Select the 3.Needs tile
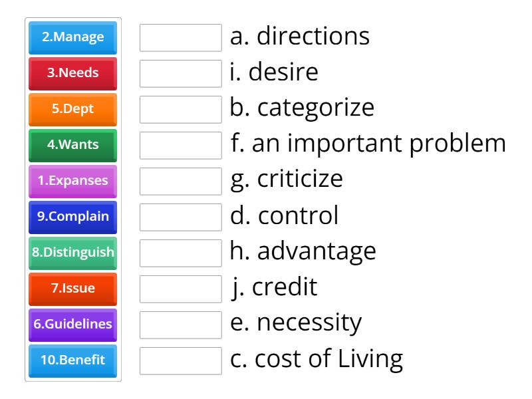Screen dimensions: 532x399 point(72,73)
